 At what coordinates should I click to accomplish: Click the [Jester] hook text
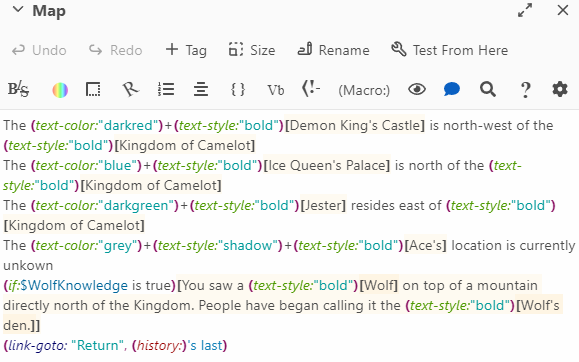click(x=323, y=205)
